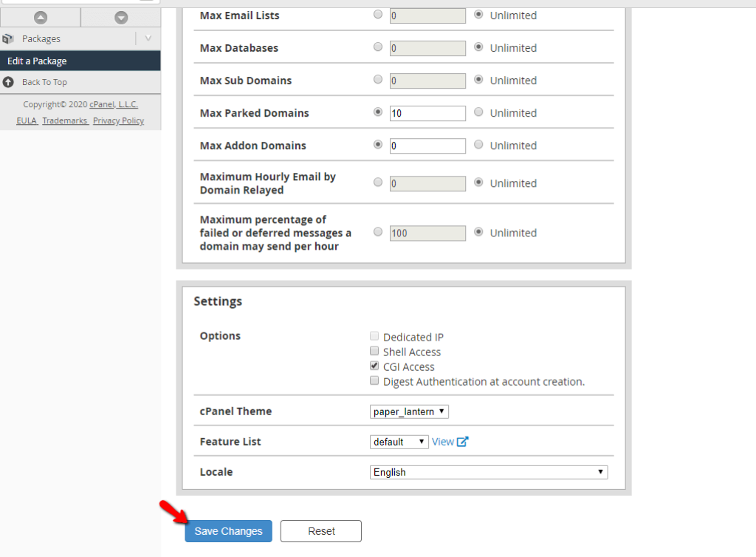
Task: View the selected feature list
Action: coord(443,442)
